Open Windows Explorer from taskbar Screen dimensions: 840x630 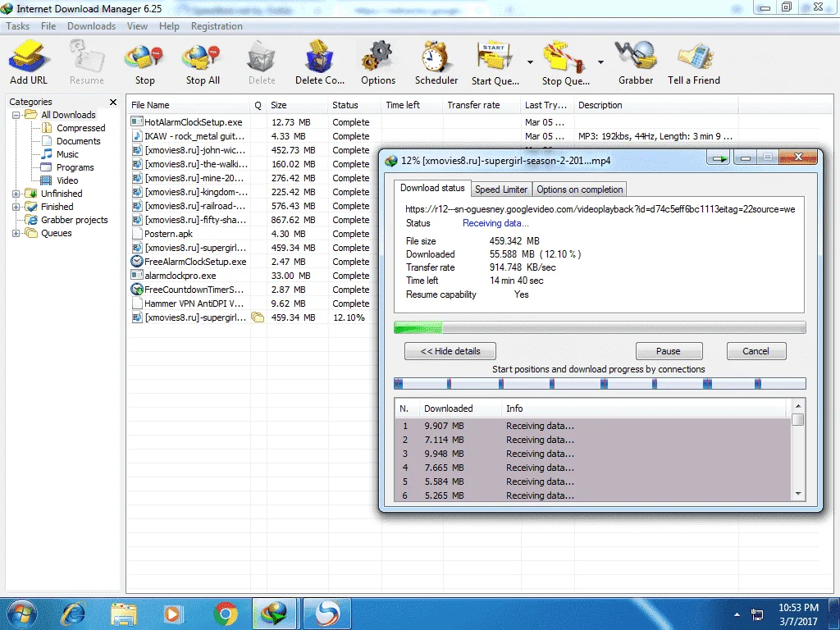pyautogui.click(x=124, y=614)
